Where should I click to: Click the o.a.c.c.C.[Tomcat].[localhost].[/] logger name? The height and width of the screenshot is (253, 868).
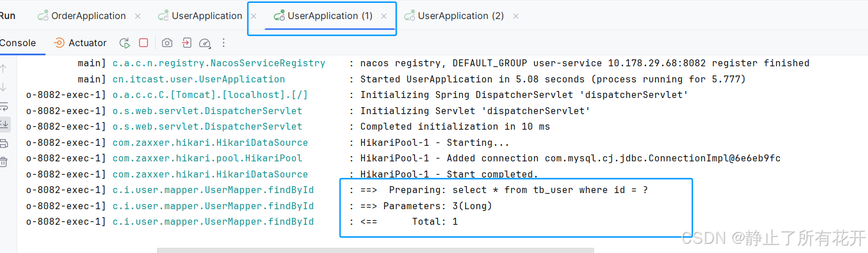pyautogui.click(x=210, y=95)
